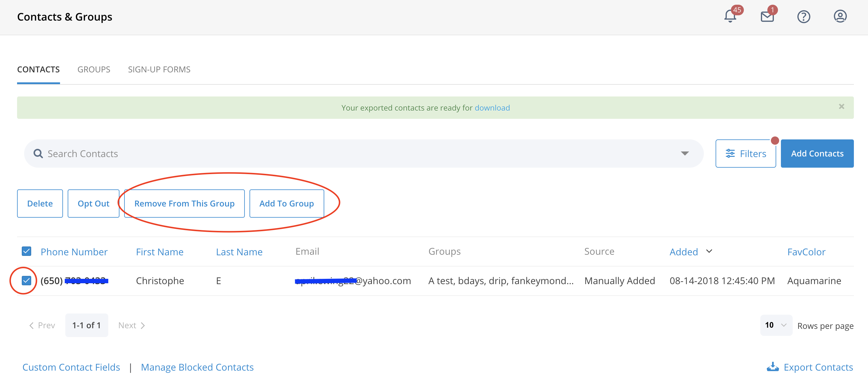Focus the Search Contacts field

pyautogui.click(x=364, y=154)
